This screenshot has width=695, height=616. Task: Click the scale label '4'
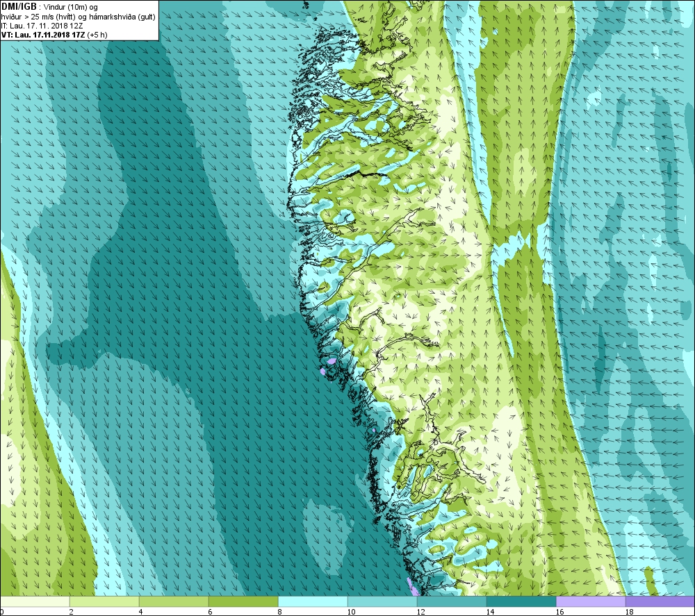click(141, 612)
